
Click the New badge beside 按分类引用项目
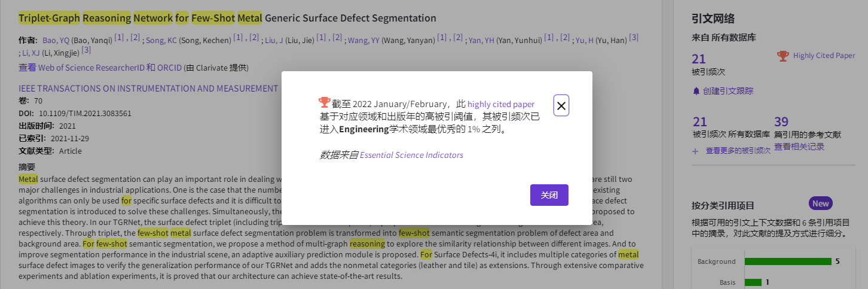click(820, 203)
